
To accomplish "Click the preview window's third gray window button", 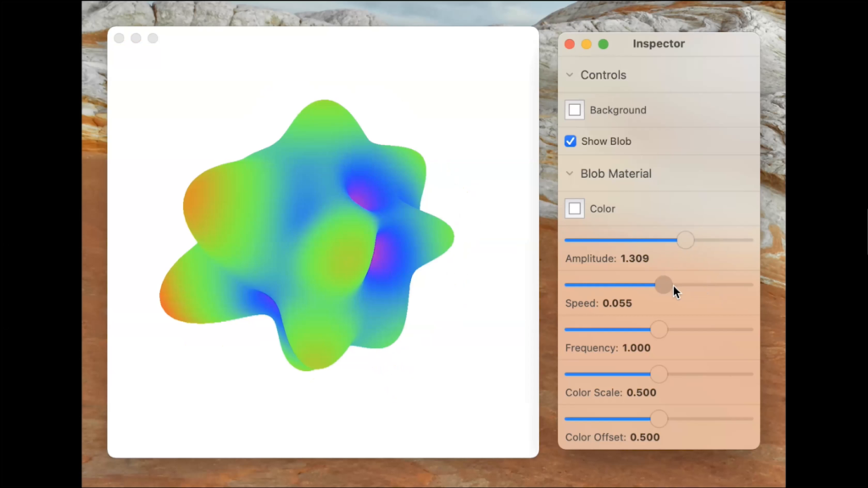I will coord(153,38).
